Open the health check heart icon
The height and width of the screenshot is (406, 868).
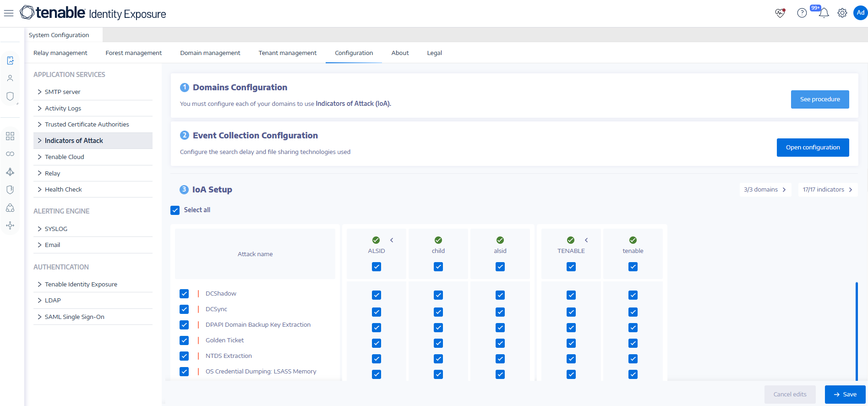780,13
